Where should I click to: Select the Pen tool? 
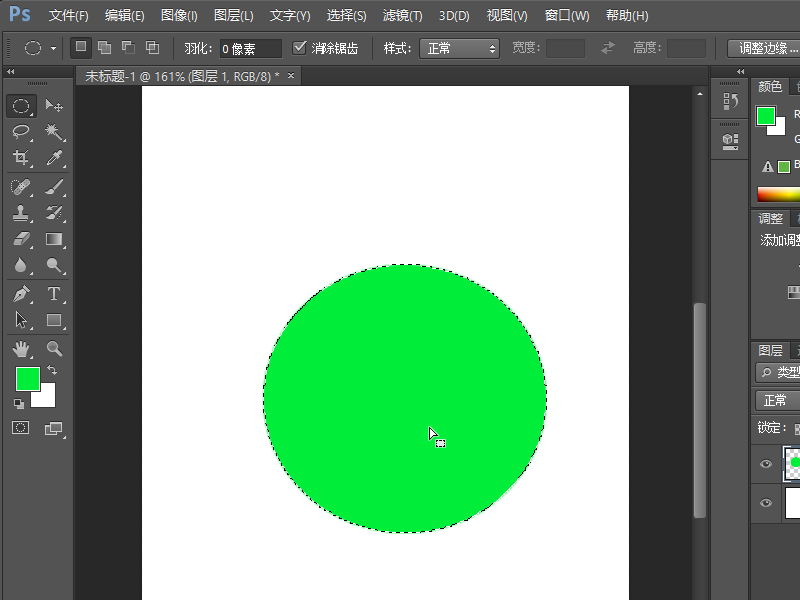click(x=21, y=294)
